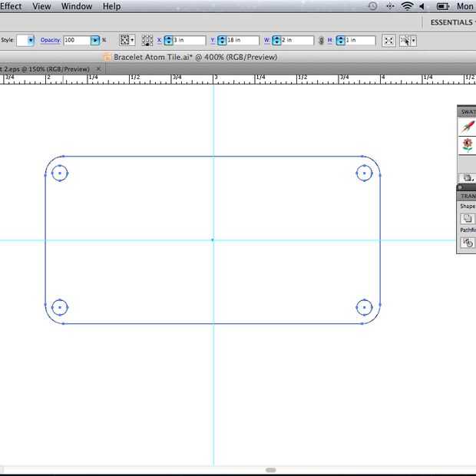Open the View menu

pyautogui.click(x=41, y=6)
